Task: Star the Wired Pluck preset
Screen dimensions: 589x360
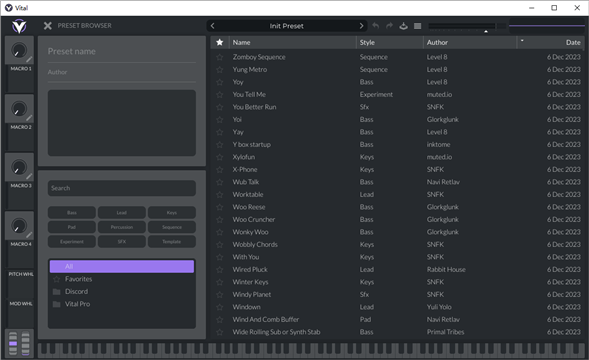Action: 220,269
